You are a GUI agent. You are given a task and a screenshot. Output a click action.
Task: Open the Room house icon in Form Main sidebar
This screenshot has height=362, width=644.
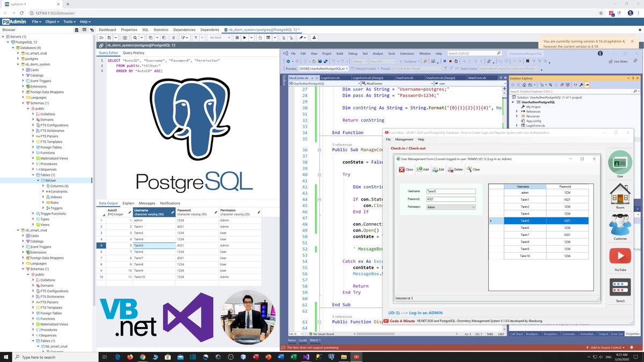(619, 193)
